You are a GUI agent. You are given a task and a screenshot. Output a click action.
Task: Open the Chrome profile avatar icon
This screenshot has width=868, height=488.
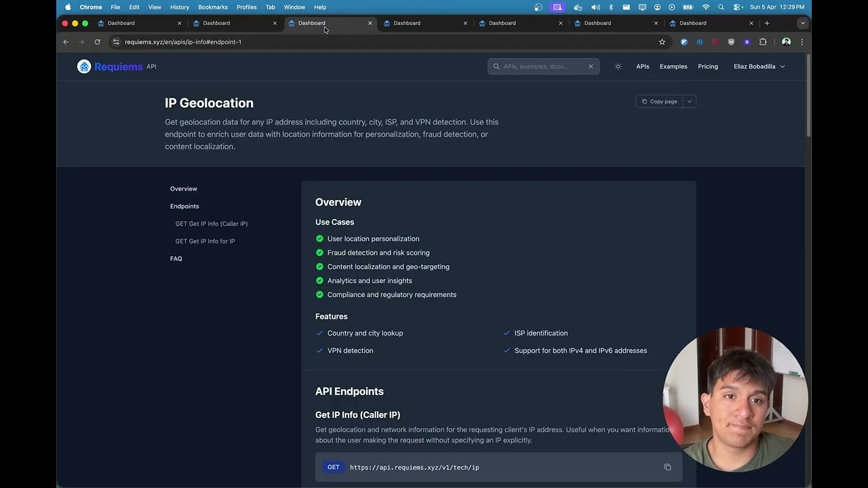[786, 41]
